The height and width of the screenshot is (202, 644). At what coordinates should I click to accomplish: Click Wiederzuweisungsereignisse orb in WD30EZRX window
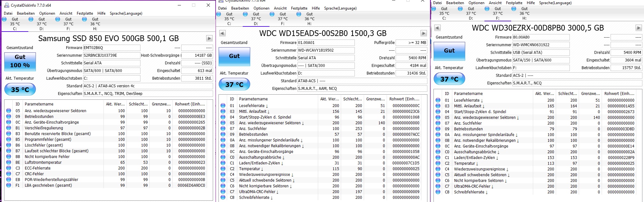438,169
